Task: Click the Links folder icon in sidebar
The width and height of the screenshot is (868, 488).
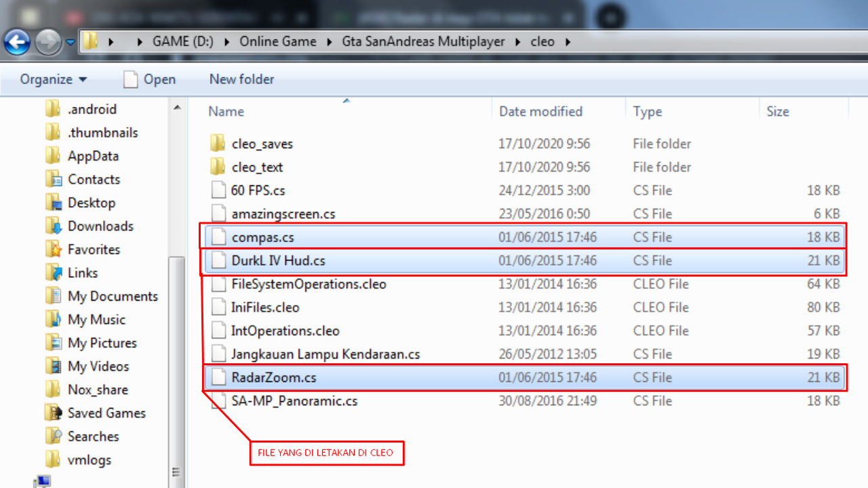Action: pos(54,272)
